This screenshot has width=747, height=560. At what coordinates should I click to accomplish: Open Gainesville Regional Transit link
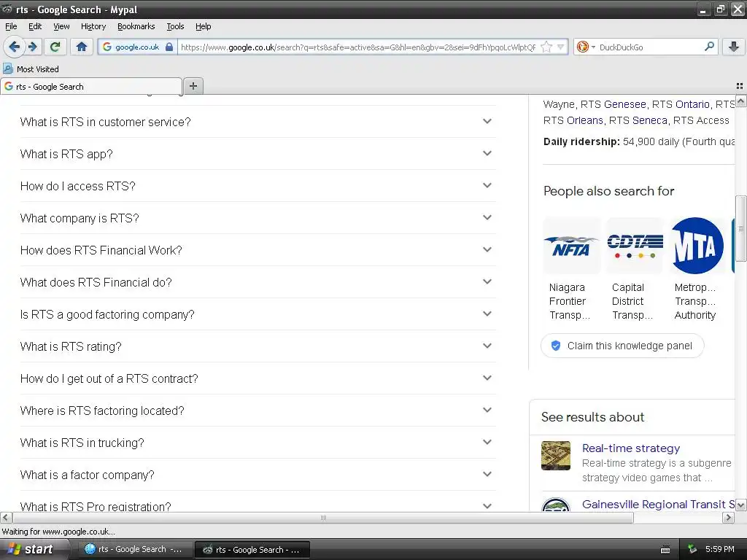point(658,505)
